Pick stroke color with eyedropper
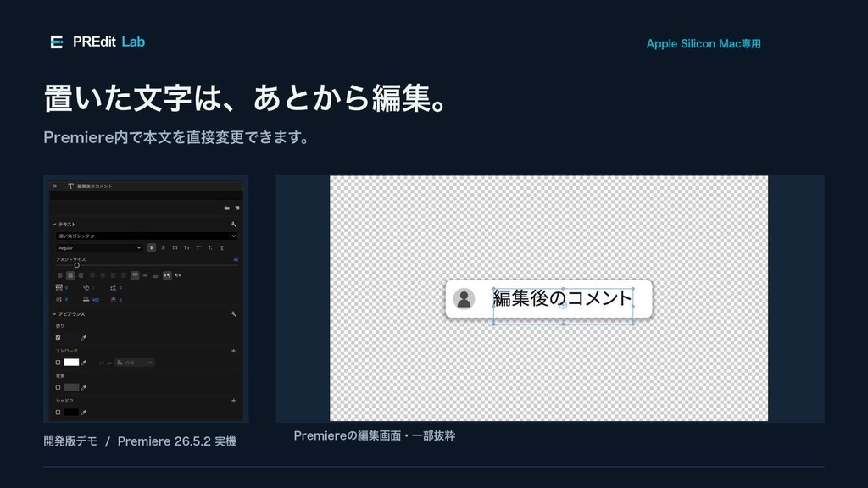Screen dimensions: 868x488 [x=84, y=363]
